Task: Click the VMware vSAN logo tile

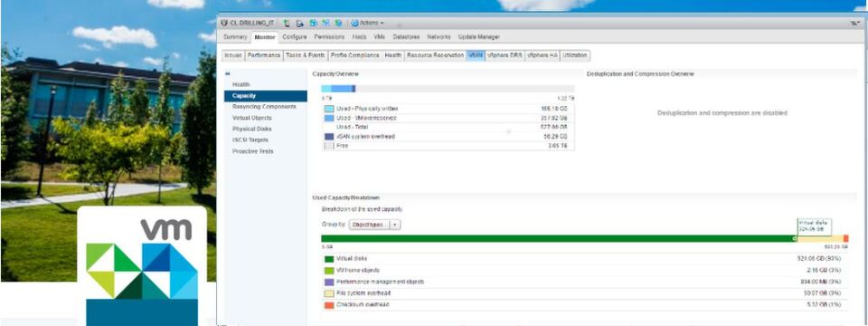Action: click(142, 266)
